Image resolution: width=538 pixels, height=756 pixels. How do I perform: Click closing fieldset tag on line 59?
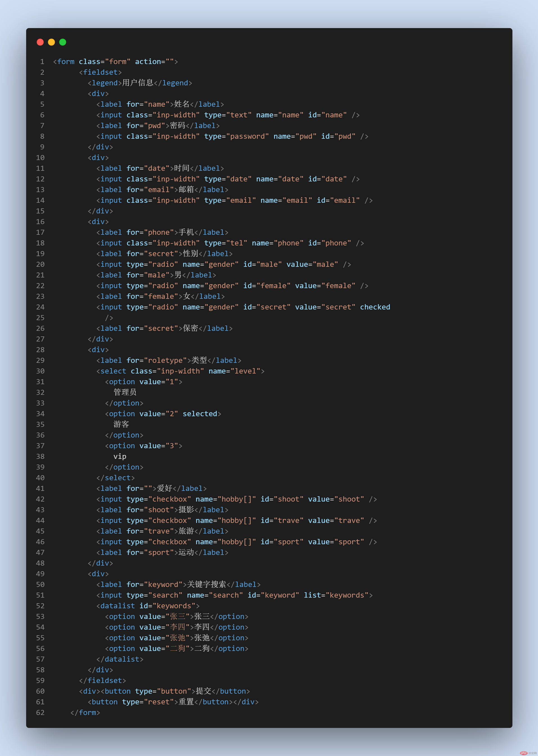coord(103,680)
